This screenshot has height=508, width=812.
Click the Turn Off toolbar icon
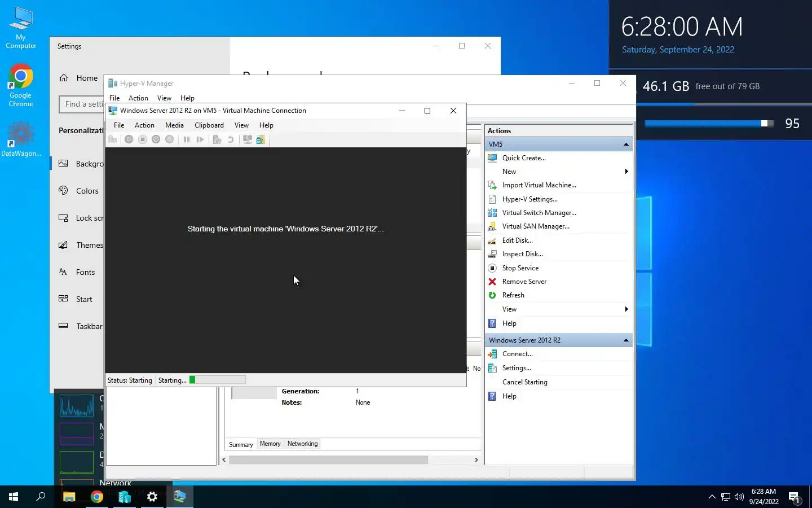[x=143, y=139]
